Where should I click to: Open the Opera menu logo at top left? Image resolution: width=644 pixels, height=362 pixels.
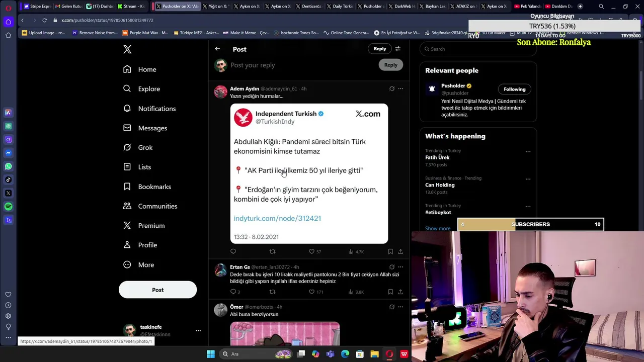(x=8, y=7)
